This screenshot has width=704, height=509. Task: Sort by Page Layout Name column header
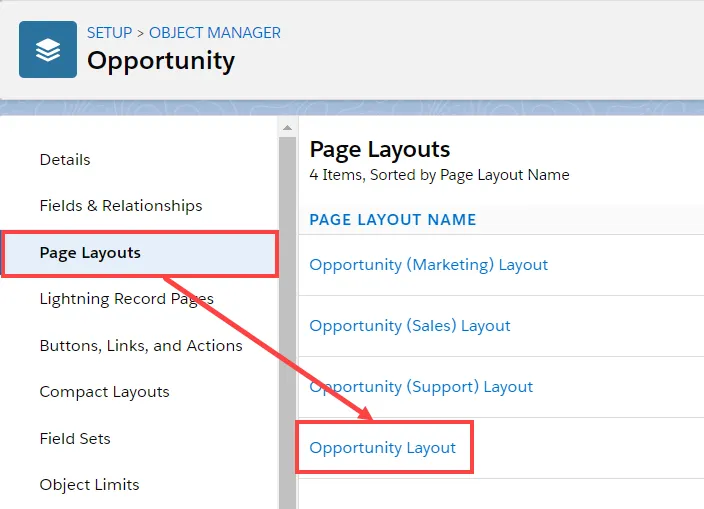393,220
